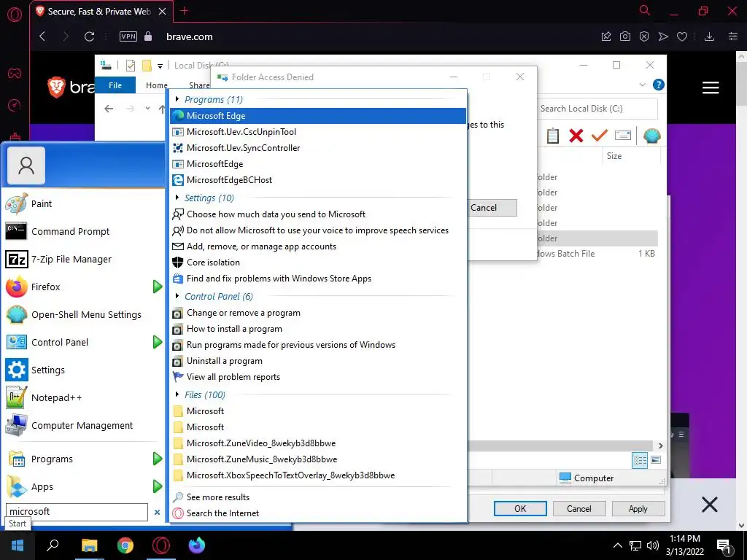The width and height of the screenshot is (747, 560).
Task: Launch Command Prompt
Action: pos(83,231)
